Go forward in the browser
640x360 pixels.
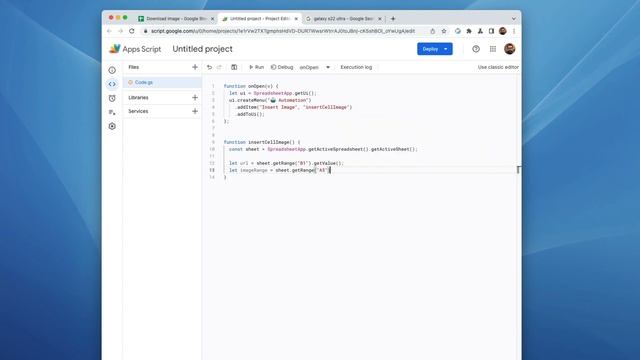click(120, 31)
